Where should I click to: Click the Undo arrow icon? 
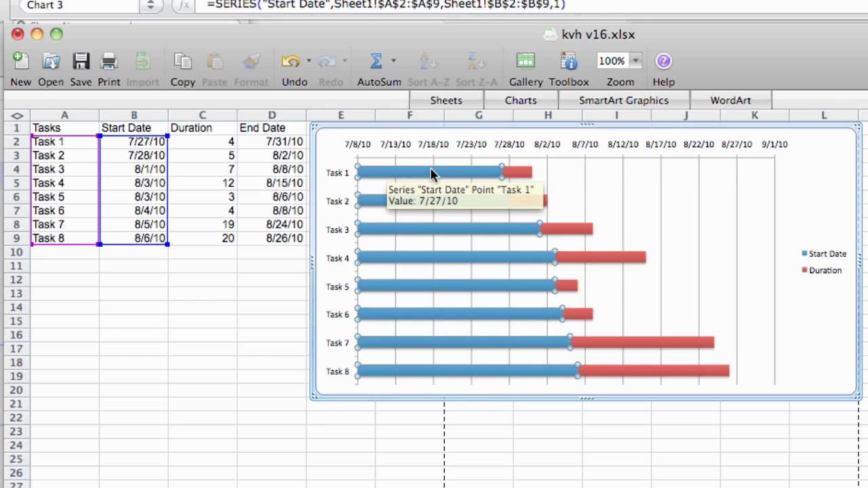click(290, 62)
